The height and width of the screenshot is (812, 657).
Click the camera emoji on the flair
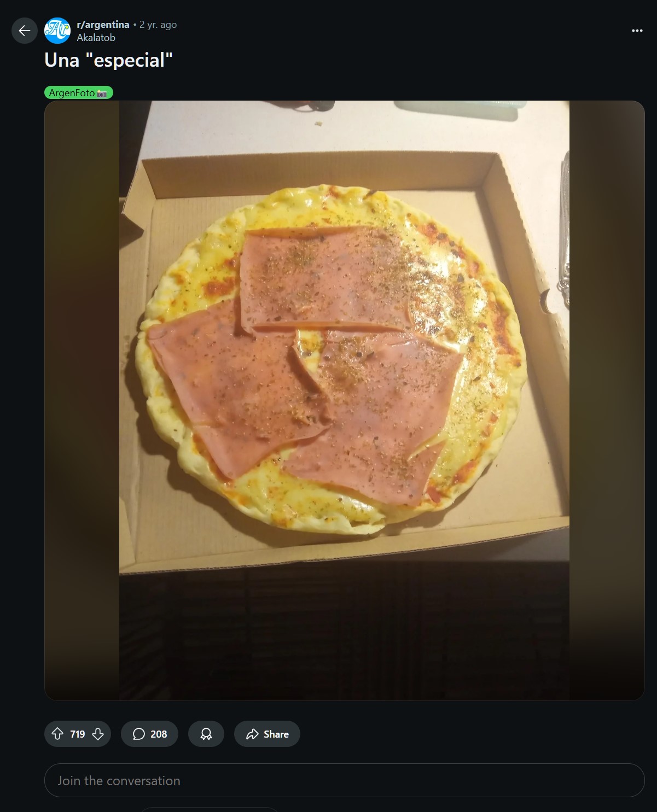[x=102, y=94]
